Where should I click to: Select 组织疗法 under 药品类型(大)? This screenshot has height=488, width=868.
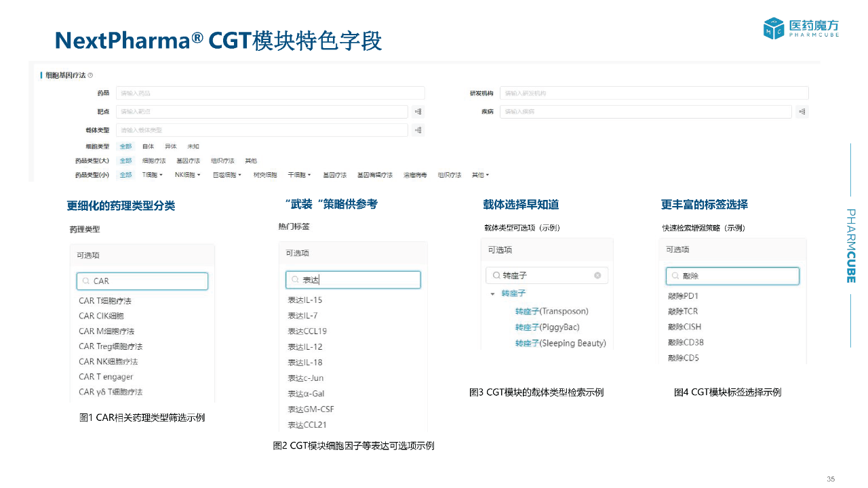point(222,161)
